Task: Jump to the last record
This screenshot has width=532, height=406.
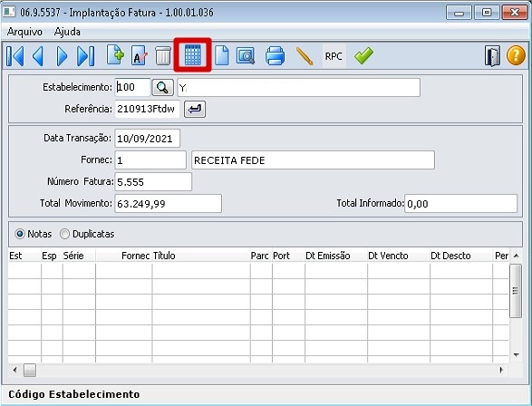Action: [x=85, y=56]
